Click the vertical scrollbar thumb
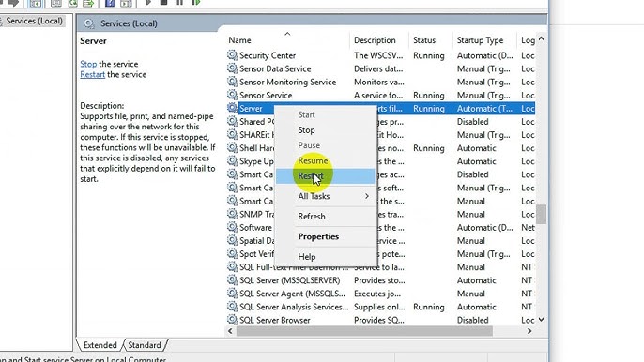Screen dimensions: 644x362 [x=542, y=214]
